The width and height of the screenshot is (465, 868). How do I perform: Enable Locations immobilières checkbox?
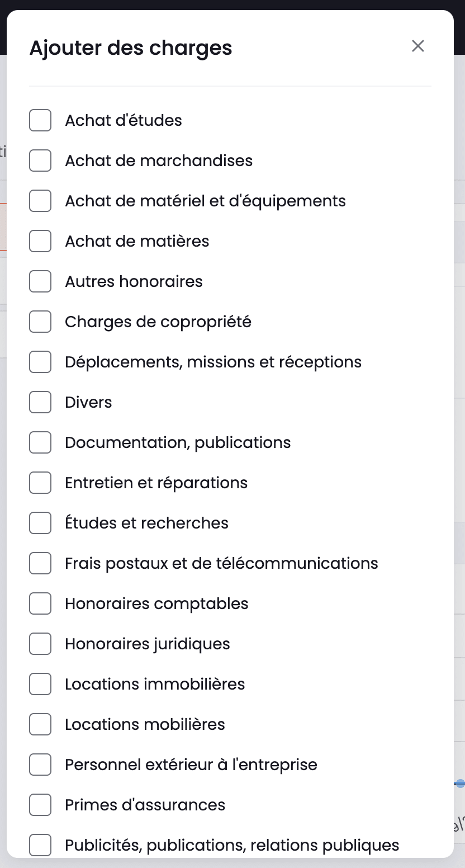point(40,684)
